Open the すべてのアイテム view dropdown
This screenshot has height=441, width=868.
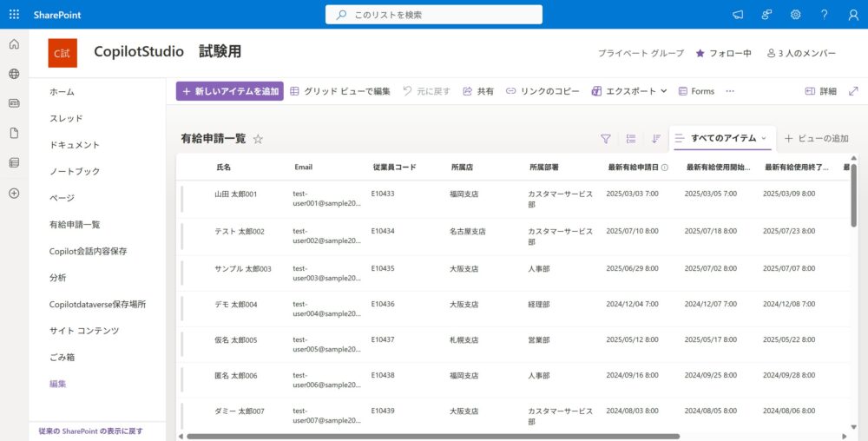click(721, 138)
